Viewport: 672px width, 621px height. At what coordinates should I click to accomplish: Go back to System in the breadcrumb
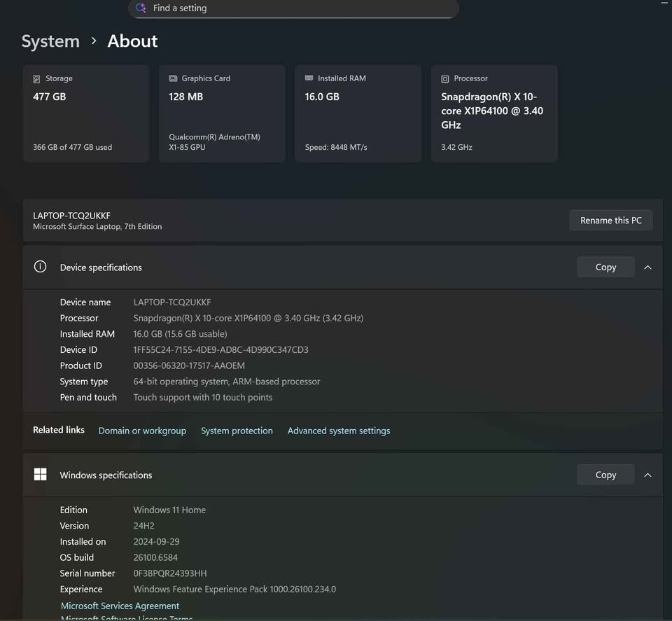pyautogui.click(x=50, y=41)
